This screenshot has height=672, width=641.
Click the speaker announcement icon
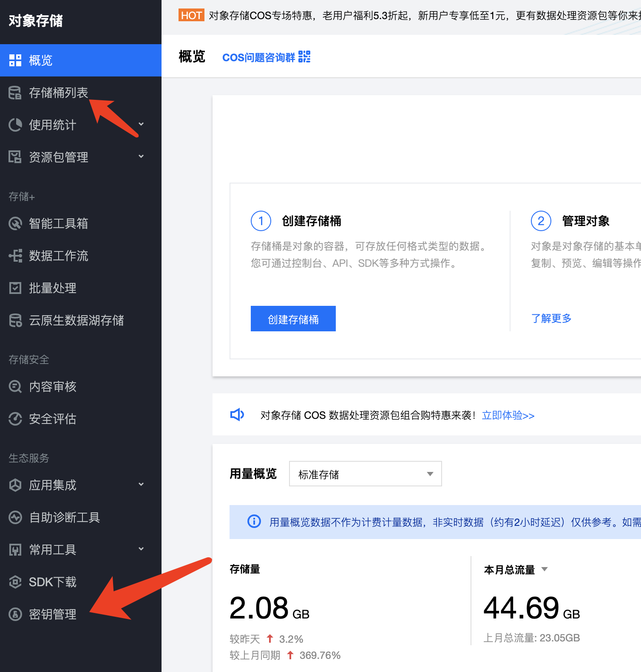click(x=237, y=415)
